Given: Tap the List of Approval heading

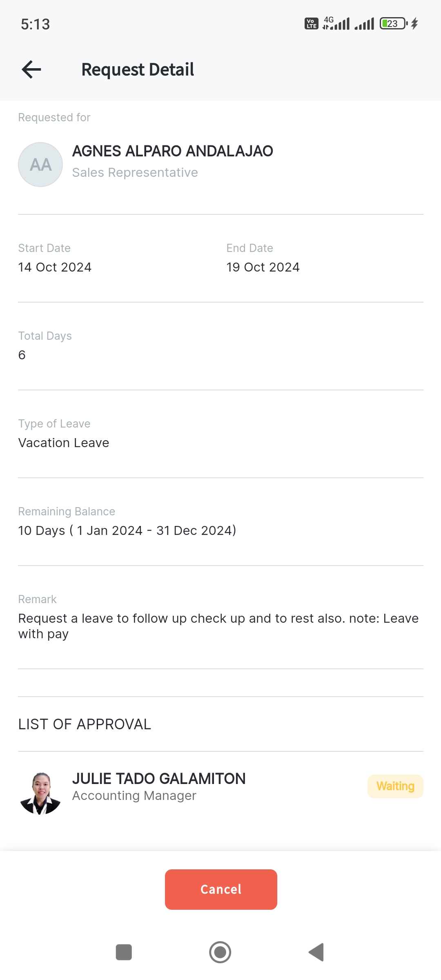Looking at the screenshot, I should pos(85,724).
